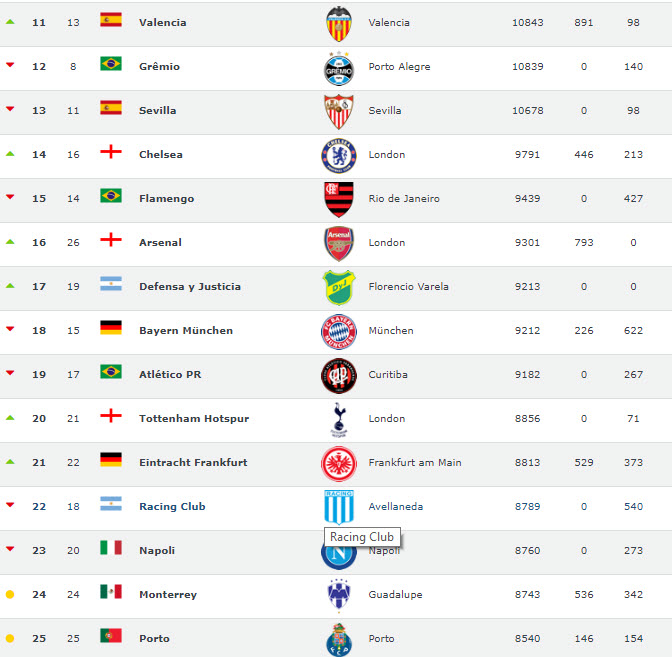Click the Italy flag beside Napoli
Viewport: 672px width, 657px height.
click(x=111, y=547)
